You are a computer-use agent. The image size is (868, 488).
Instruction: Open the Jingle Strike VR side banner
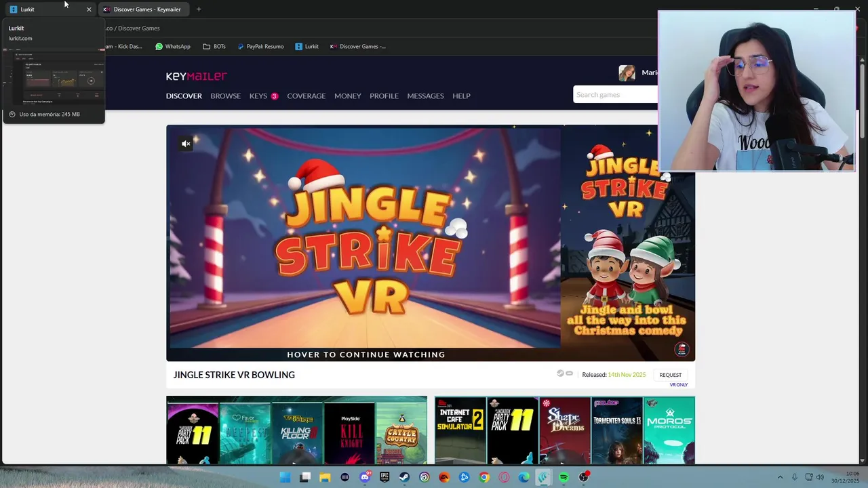tap(628, 243)
